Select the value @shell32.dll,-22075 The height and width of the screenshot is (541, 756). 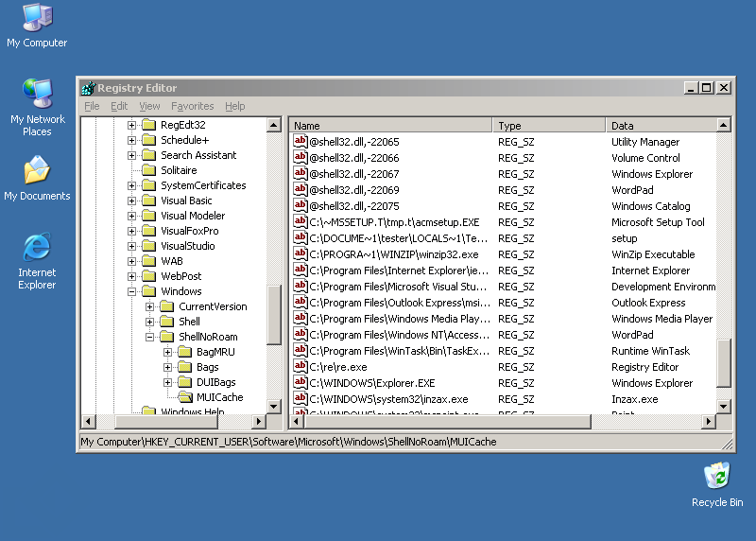coord(353,206)
